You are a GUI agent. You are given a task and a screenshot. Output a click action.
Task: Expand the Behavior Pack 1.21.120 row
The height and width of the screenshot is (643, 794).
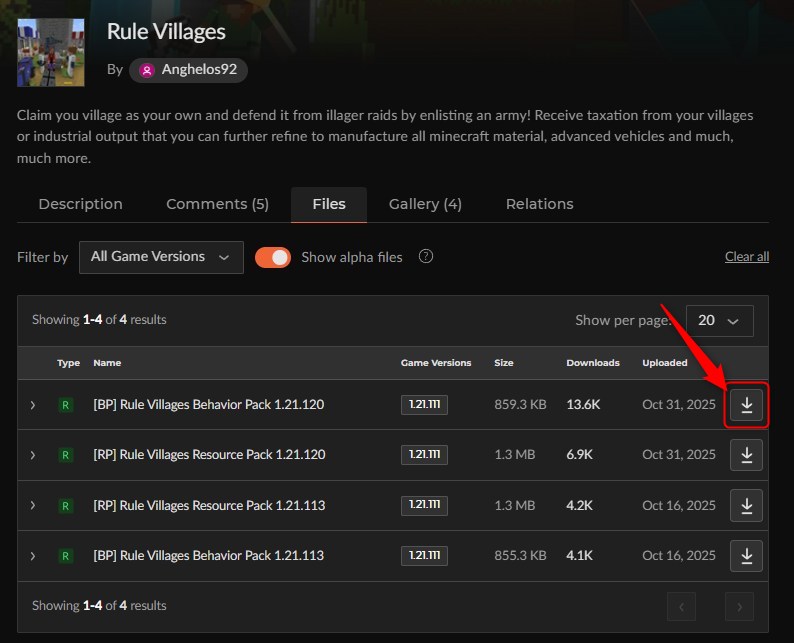pos(33,405)
